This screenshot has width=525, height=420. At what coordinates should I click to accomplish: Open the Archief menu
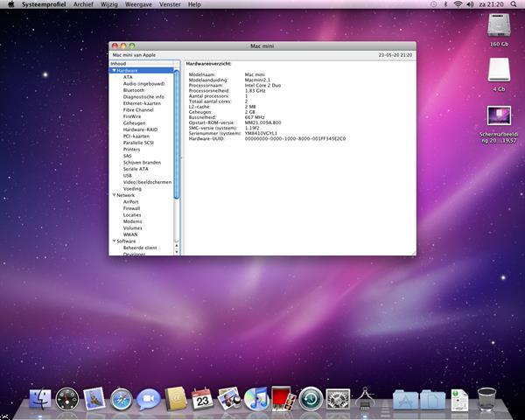pos(83,4)
